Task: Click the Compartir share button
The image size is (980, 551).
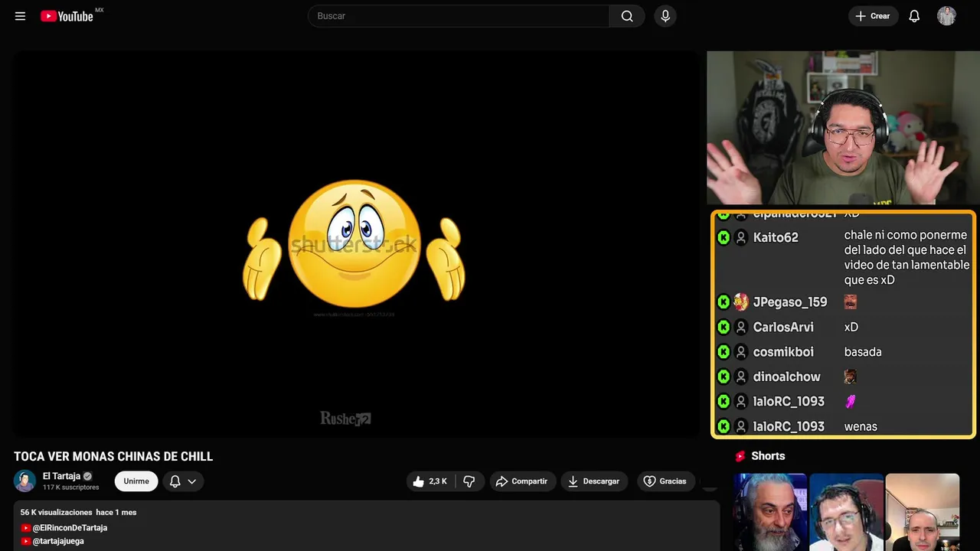Action: [523, 481]
